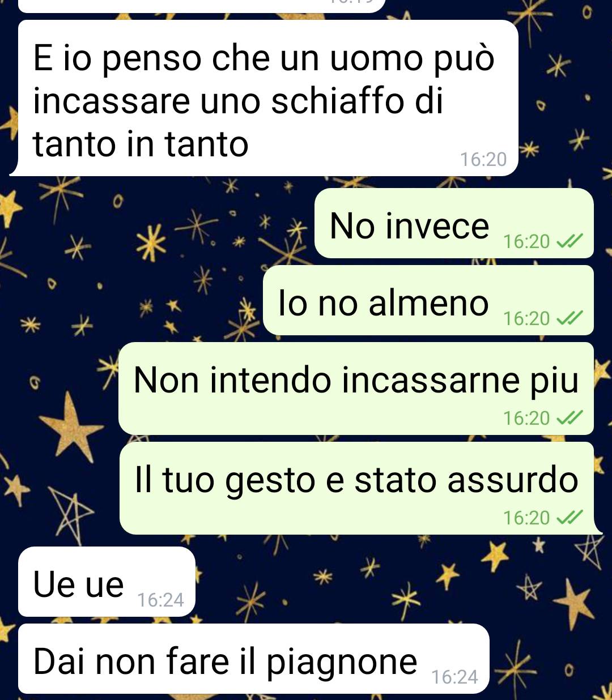
Task: Tap the 'No invece' sent message bubble
Action: tap(454, 223)
